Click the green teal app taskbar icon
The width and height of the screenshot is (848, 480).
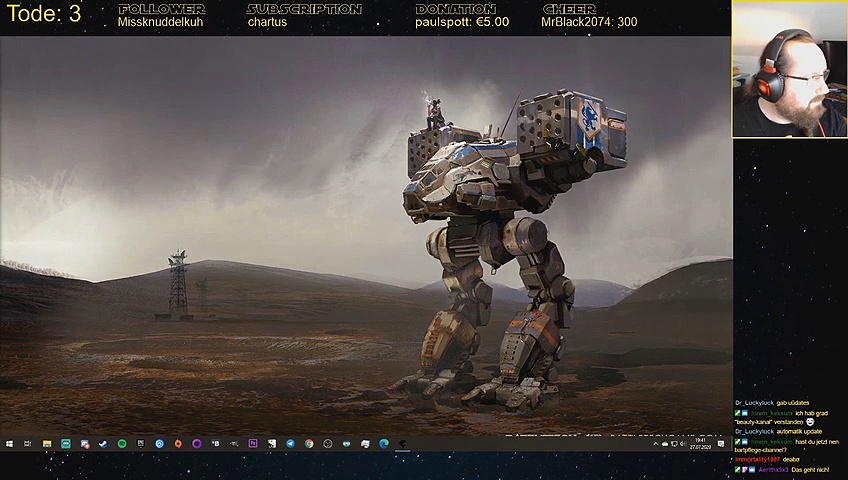click(x=66, y=444)
